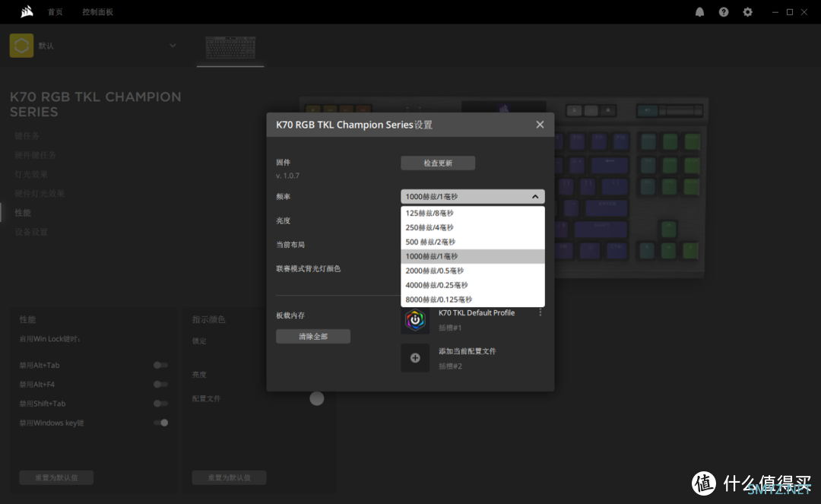Open 灯光效果 in sidebar

tap(31, 174)
